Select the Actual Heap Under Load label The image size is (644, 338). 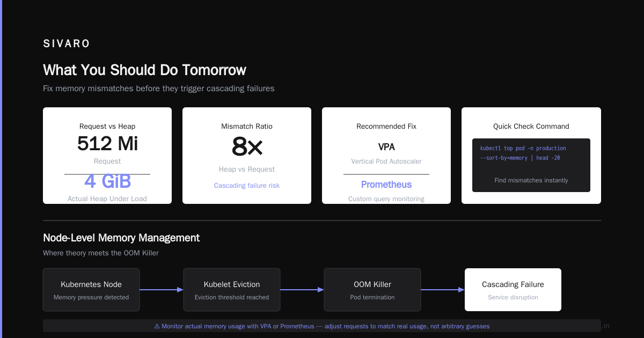107,199
